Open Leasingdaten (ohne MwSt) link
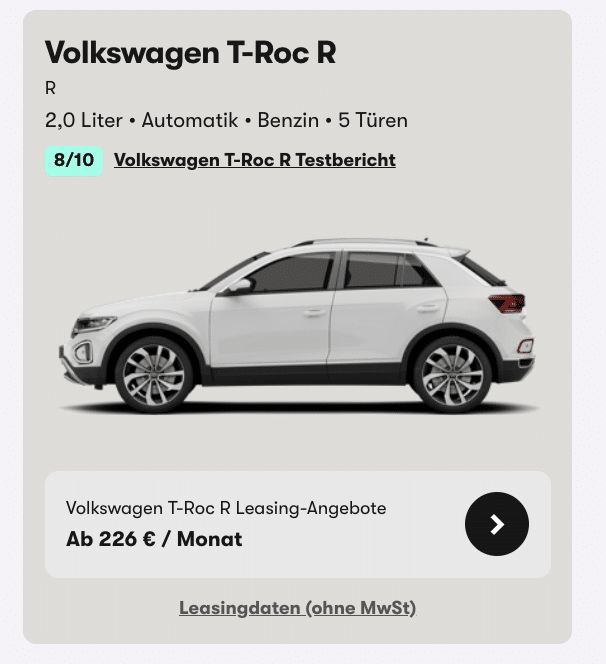This screenshot has width=606, height=664. tap(297, 608)
